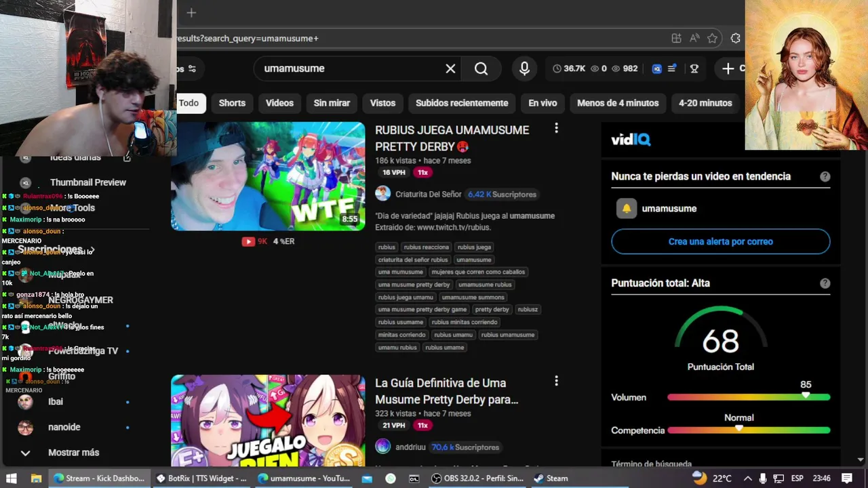Open Mail app in taskbar

click(x=367, y=479)
